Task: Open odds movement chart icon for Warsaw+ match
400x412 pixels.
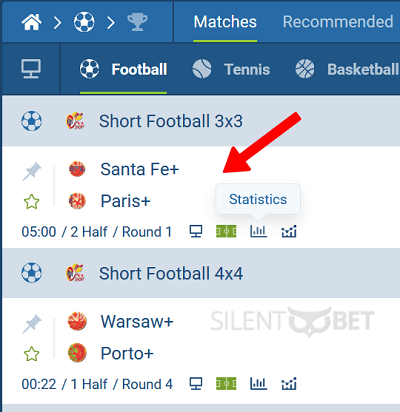Action: click(289, 384)
